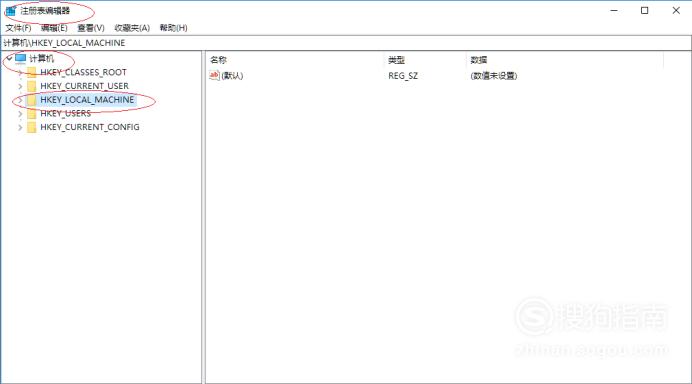This screenshot has height=384, width=692.
Task: Click the HKEY_CURRENT_CONFIG folder icon
Action: [x=31, y=127]
